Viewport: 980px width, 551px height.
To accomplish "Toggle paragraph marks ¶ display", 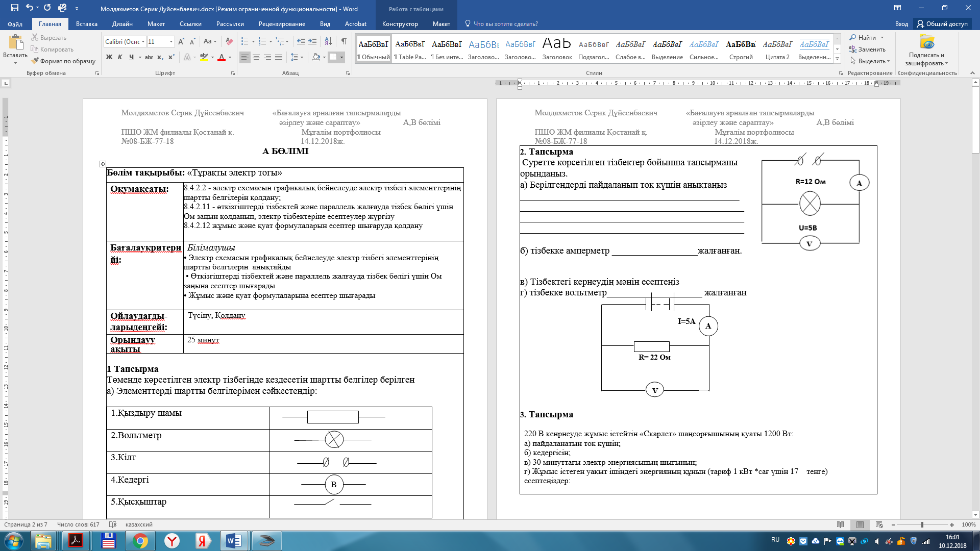I will click(344, 41).
